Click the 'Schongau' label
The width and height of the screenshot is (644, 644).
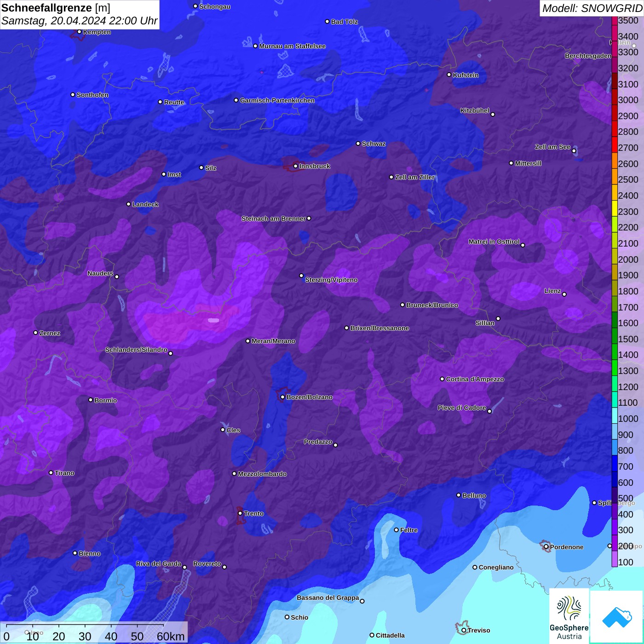[215, 6]
